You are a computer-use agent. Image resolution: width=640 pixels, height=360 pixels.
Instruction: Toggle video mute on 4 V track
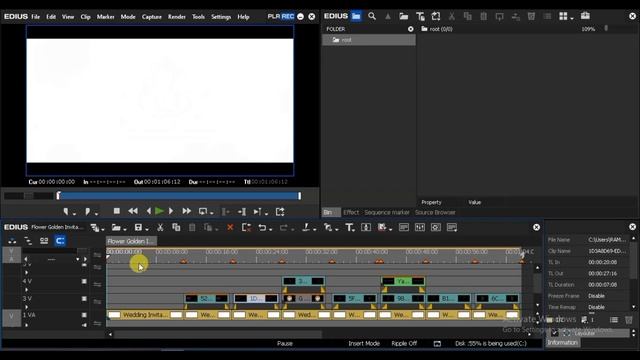coord(84,281)
